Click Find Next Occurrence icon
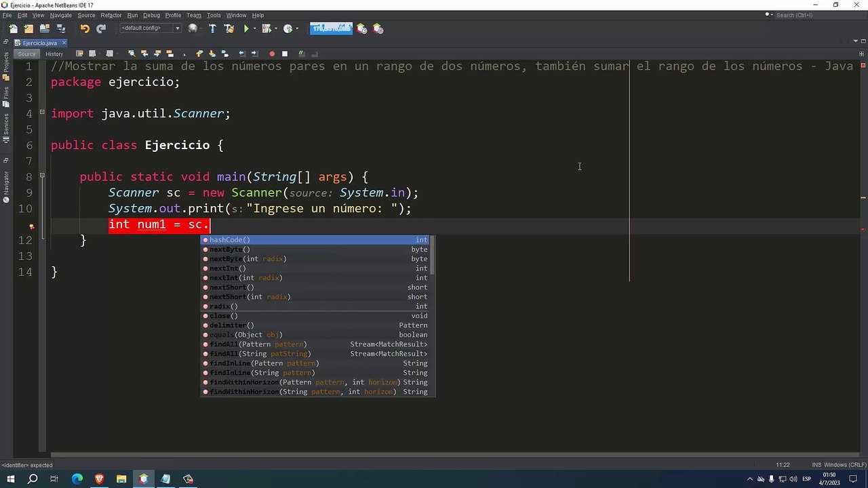 tap(157, 54)
